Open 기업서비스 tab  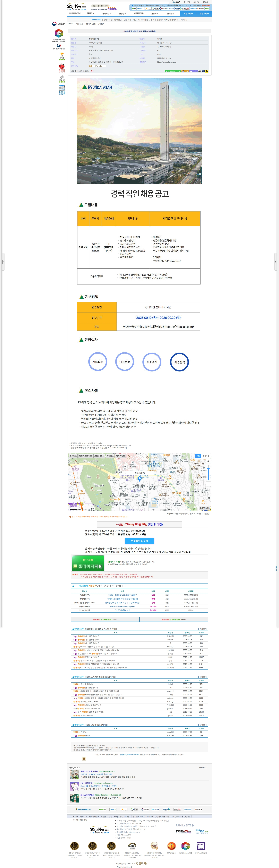click(188, 14)
